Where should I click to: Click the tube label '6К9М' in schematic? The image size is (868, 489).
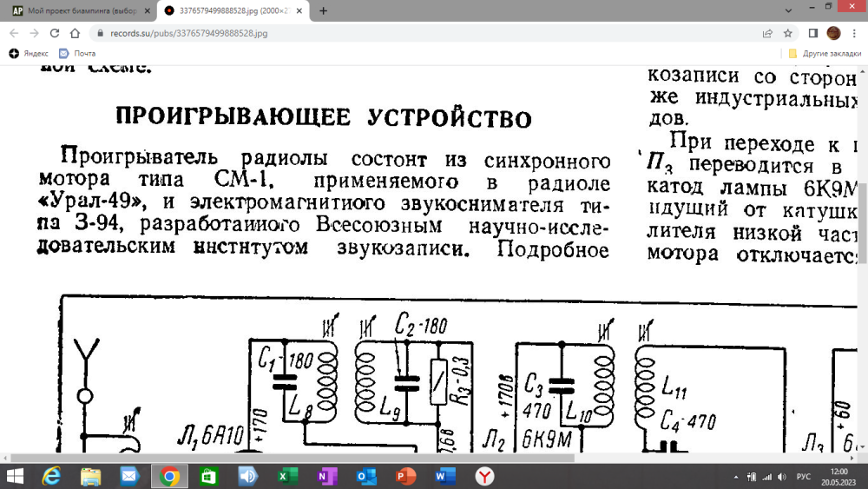[547, 439]
